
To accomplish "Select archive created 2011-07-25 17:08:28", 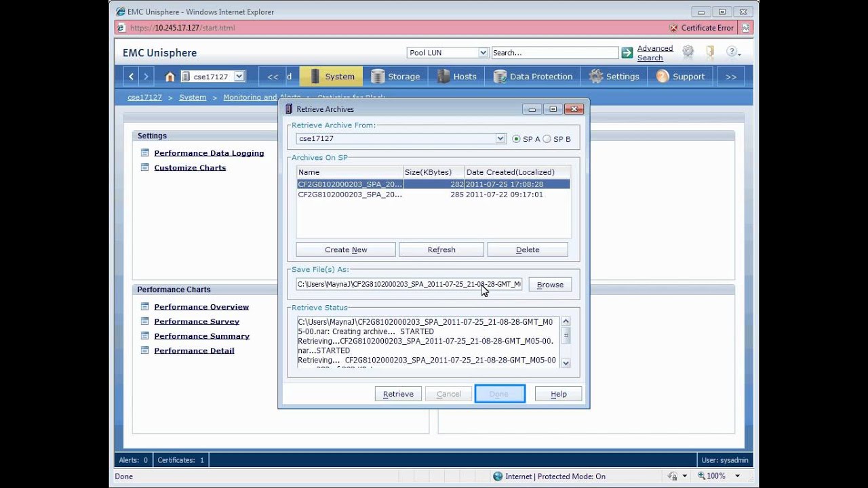I will (x=433, y=184).
